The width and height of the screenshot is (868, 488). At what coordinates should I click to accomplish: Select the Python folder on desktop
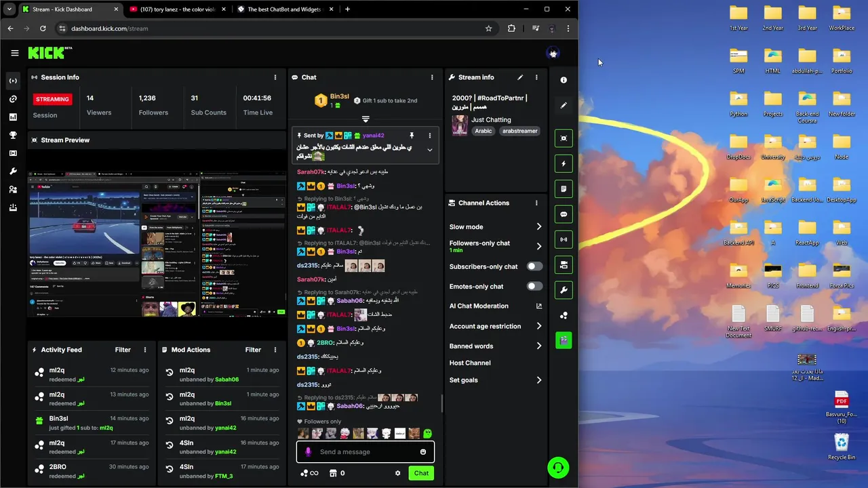[738, 103]
